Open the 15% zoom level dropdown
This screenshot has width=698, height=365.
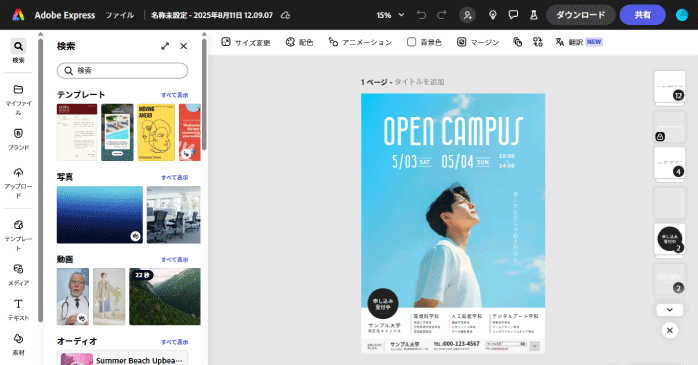(391, 15)
